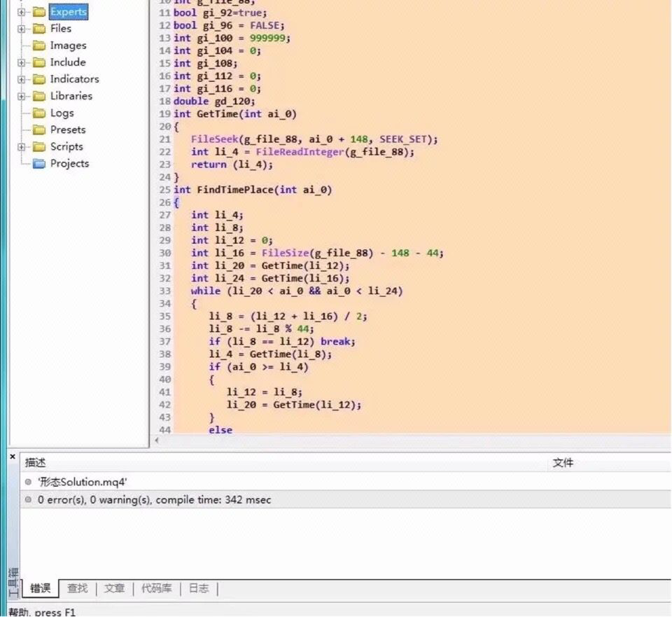Click the Logs folder icon
Viewport: 672px width, 617px height.
(x=38, y=113)
